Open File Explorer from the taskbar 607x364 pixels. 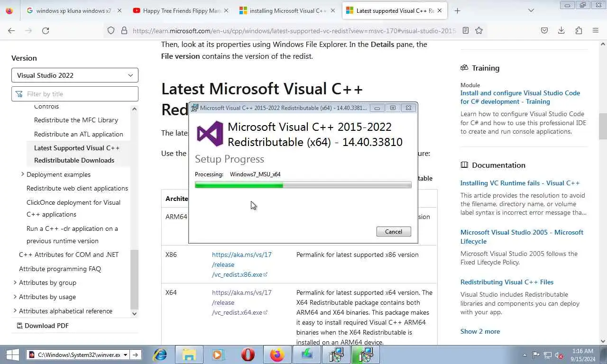[189, 355]
